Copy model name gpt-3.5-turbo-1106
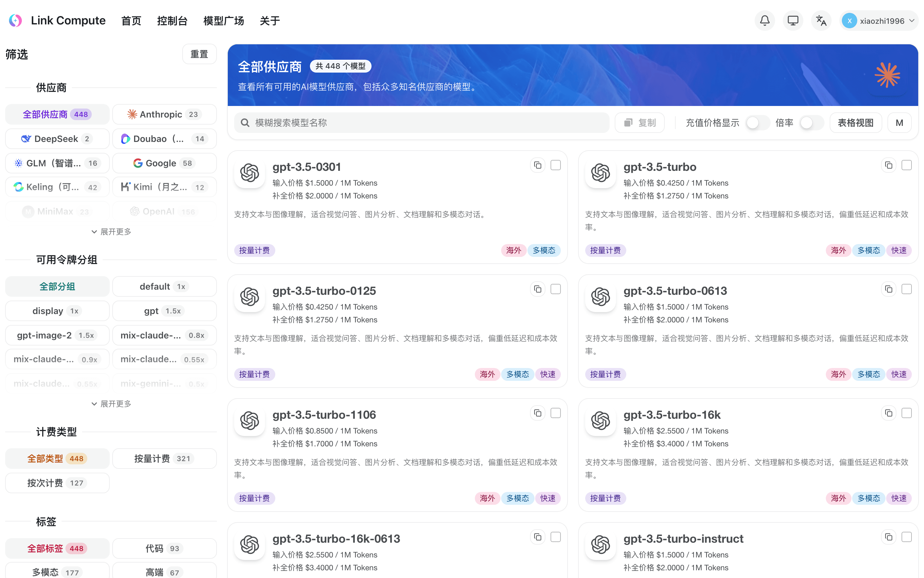924x578 pixels. click(538, 413)
